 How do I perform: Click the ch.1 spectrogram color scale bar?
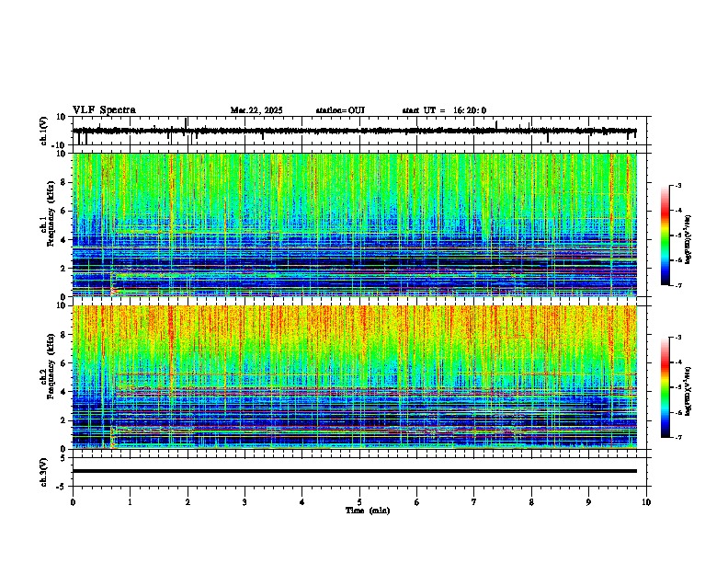[x=665, y=236]
